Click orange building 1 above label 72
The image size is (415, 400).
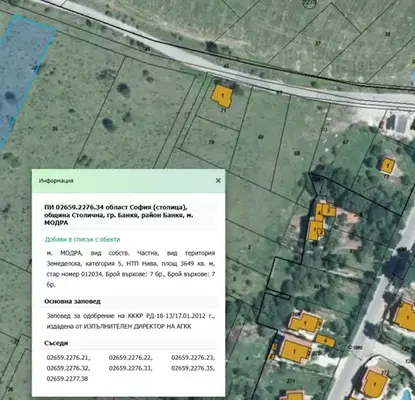pyautogui.click(x=388, y=165)
